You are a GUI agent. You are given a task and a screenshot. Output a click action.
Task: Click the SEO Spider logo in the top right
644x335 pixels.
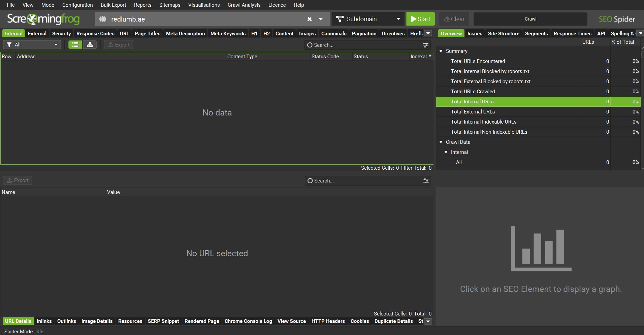pos(617,19)
